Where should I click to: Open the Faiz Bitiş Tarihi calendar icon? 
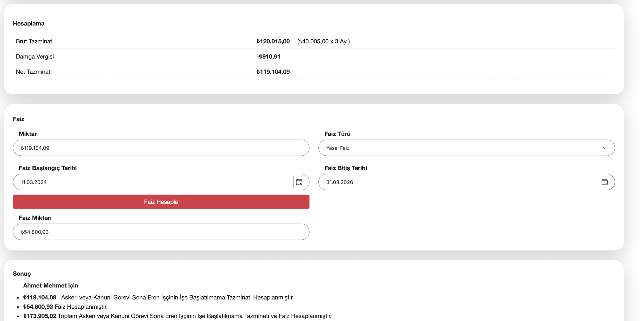click(x=604, y=182)
